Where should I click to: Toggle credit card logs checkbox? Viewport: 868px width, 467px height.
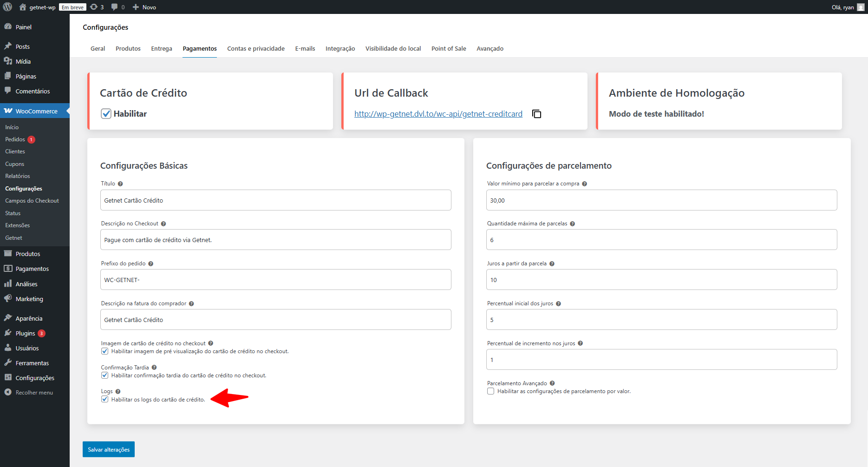click(x=104, y=399)
